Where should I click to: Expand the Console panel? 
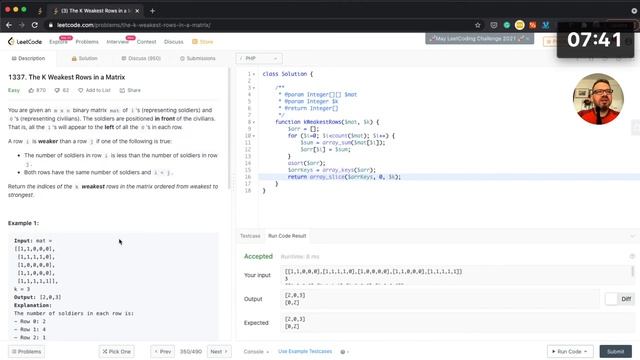pyautogui.click(x=256, y=351)
